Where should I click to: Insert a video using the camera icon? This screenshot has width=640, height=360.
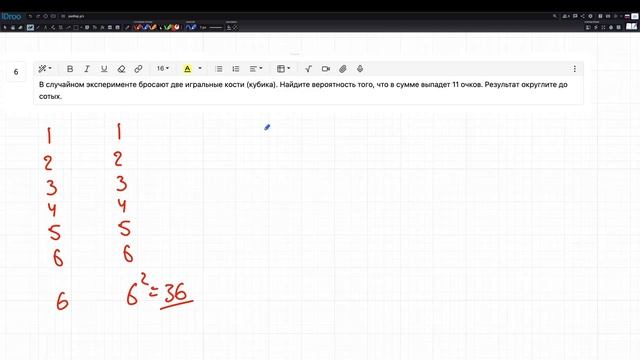click(326, 69)
